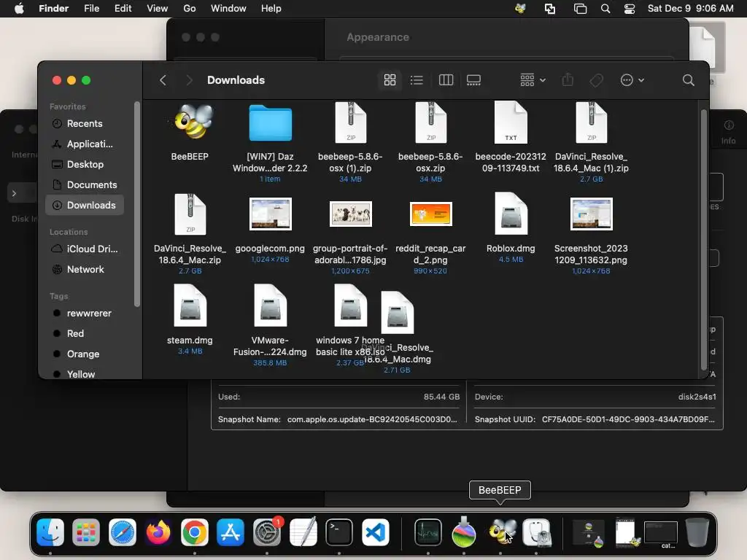Switch Finder to gallery view
The width and height of the screenshot is (747, 560).
(x=473, y=80)
